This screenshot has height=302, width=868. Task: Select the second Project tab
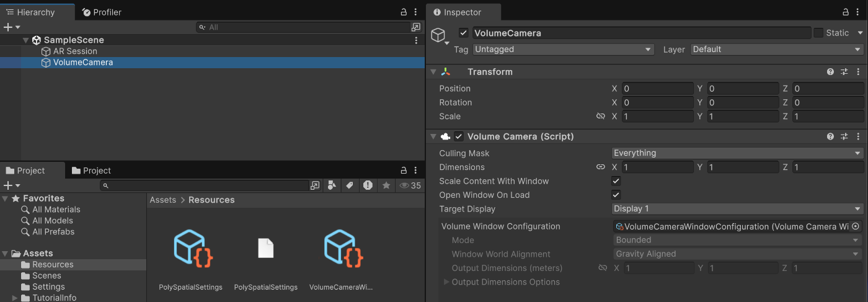point(91,171)
